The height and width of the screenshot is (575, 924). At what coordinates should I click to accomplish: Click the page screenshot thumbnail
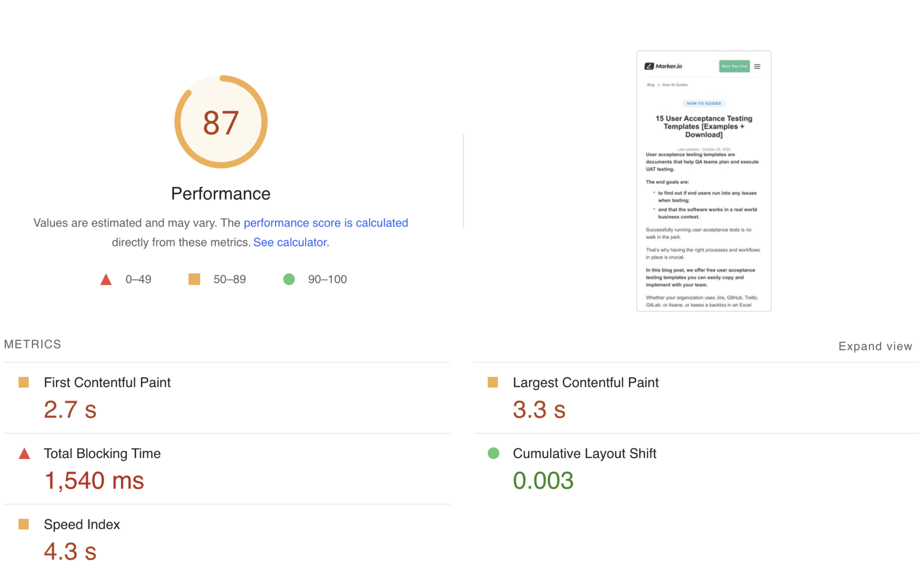pyautogui.click(x=703, y=180)
